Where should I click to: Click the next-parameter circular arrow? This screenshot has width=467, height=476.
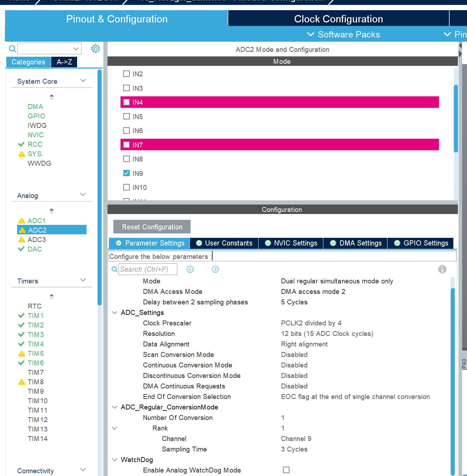pyautogui.click(x=215, y=269)
